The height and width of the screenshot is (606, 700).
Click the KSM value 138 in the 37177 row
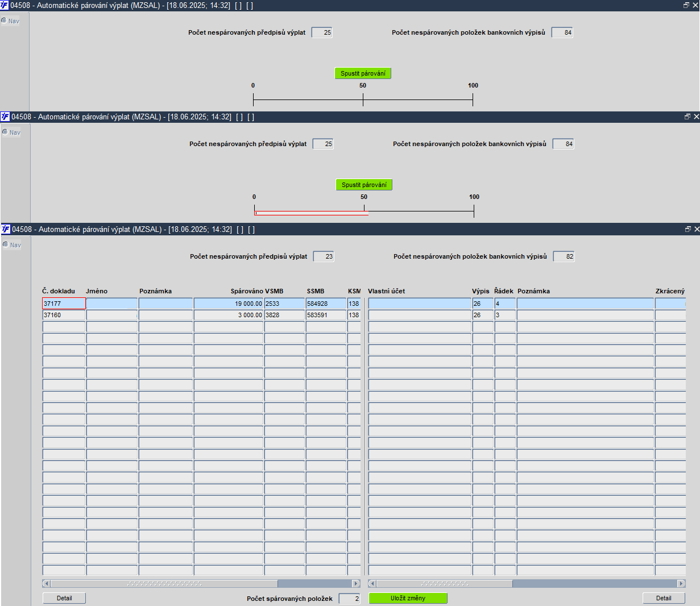[x=354, y=304]
